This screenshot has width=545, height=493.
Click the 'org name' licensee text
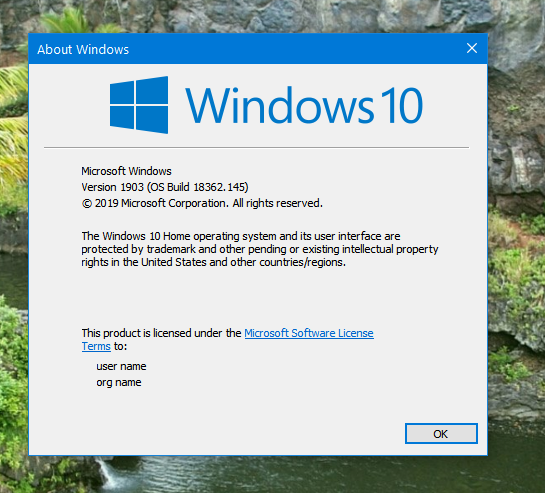(x=119, y=382)
